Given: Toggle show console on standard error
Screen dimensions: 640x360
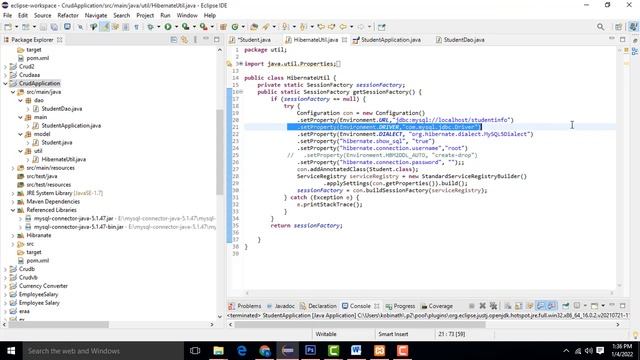Looking at the screenshot, I should (x=552, y=306).
